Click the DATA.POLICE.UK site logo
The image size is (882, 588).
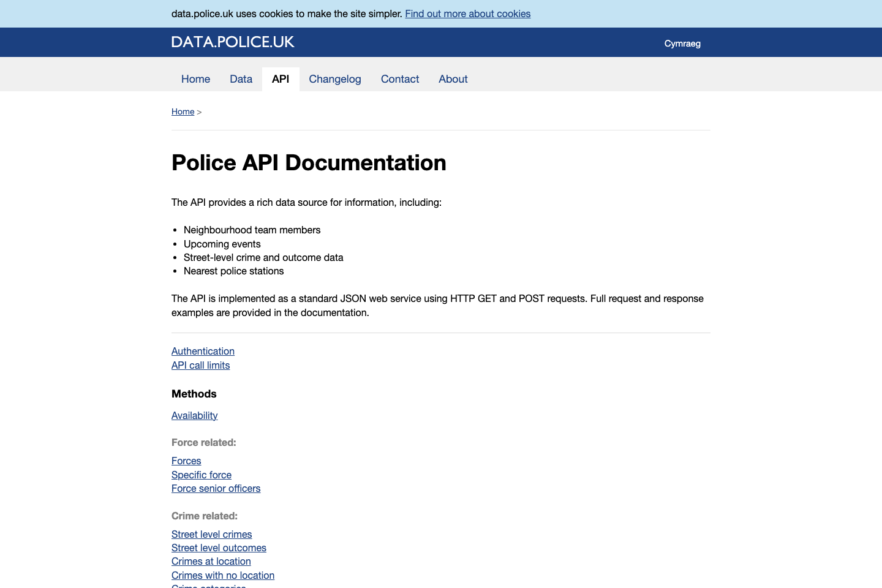(x=233, y=42)
